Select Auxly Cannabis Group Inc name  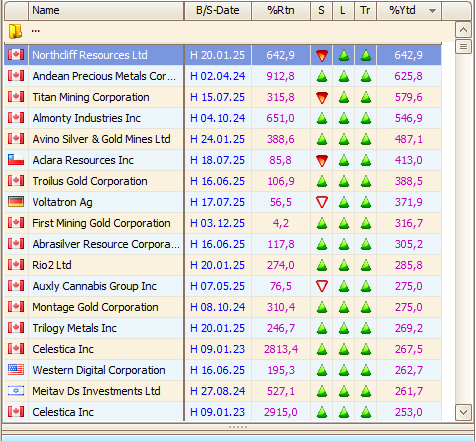[95, 286]
